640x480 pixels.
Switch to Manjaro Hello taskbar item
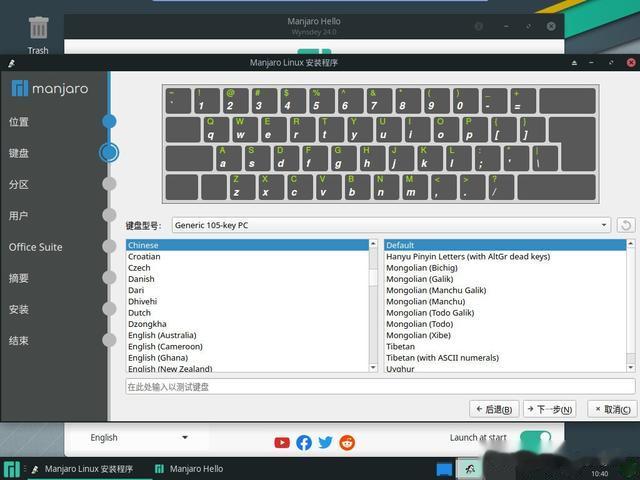click(189, 469)
